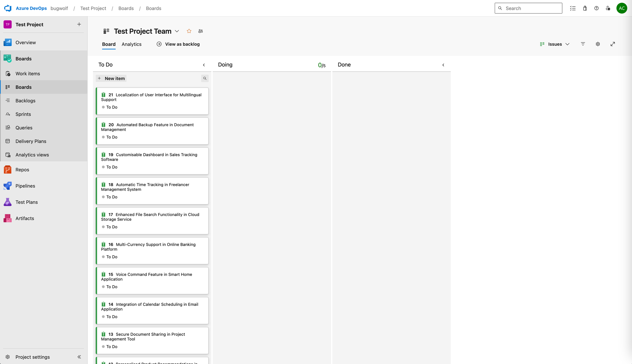Add a new item to the To Do column
Screen dimensions: 632x364
pos(111,78)
